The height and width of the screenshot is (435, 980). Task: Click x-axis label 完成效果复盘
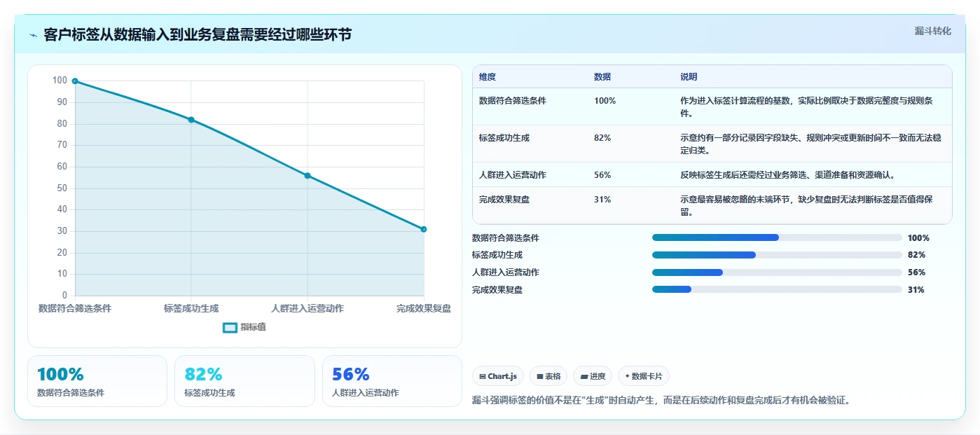click(424, 308)
